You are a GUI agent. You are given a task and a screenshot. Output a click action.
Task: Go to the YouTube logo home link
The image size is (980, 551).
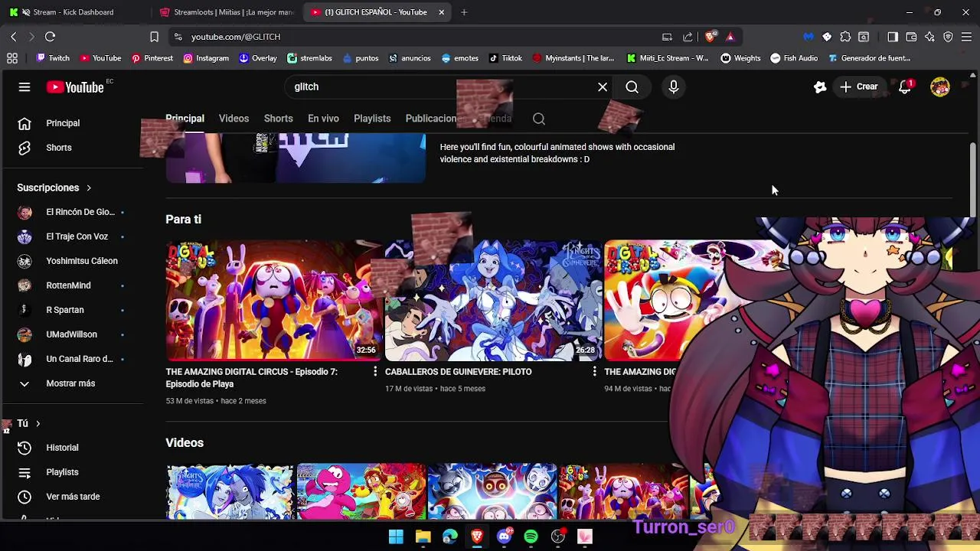[x=75, y=87]
